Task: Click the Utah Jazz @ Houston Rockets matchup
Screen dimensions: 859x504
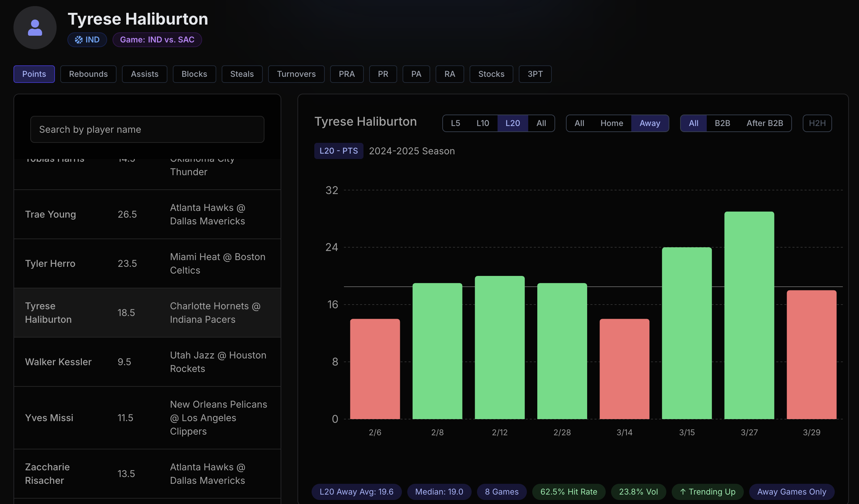Action: pyautogui.click(x=218, y=362)
